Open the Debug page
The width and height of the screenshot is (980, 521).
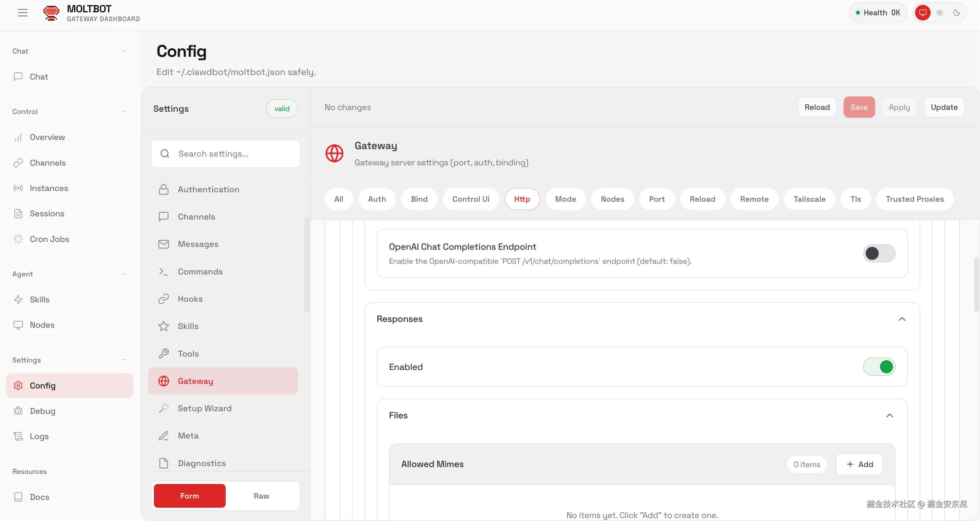(x=42, y=411)
